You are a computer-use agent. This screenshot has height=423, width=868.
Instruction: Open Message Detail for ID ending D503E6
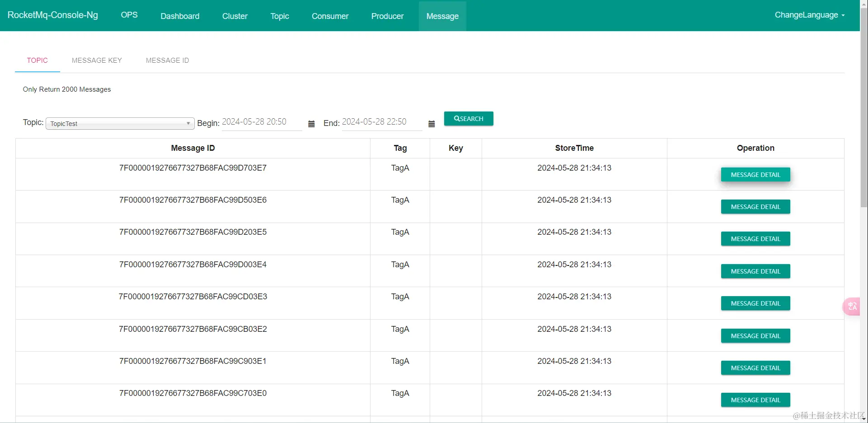[755, 207]
